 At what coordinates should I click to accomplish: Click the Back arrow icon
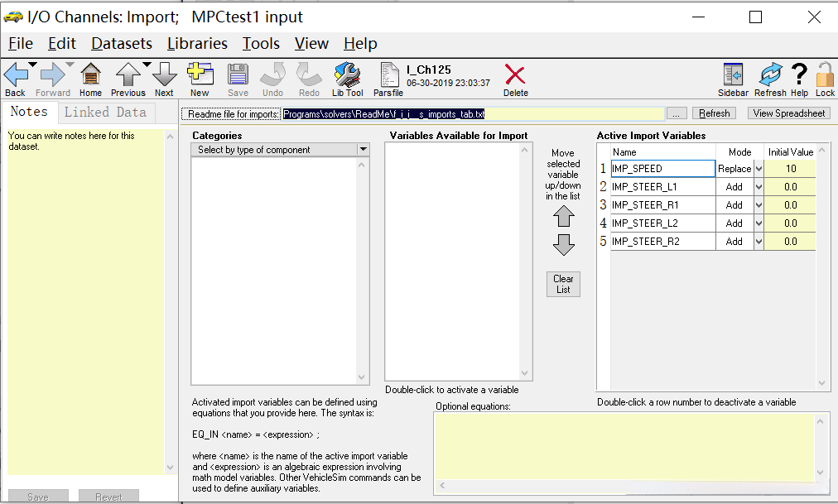tap(15, 76)
